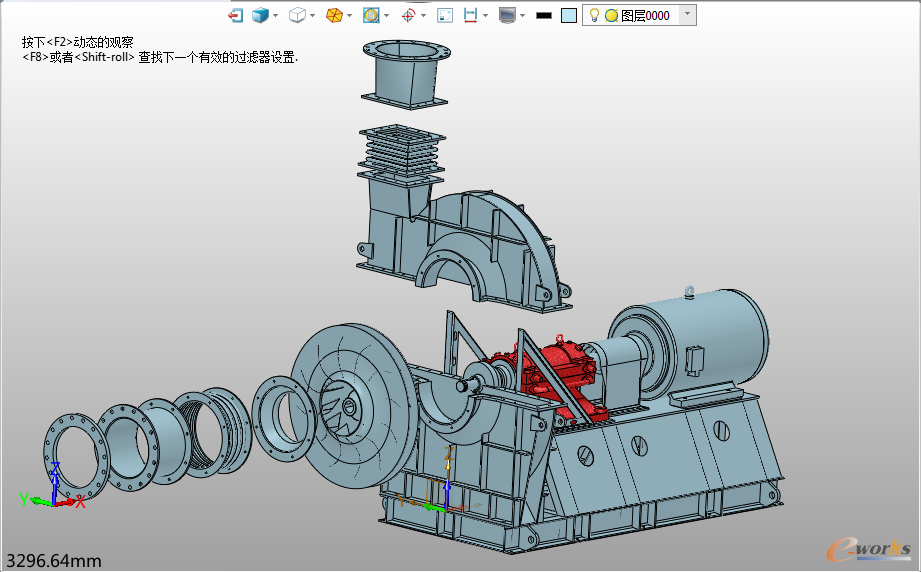921x572 pixels.
Task: Click the black line color swatch
Action: tap(544, 16)
